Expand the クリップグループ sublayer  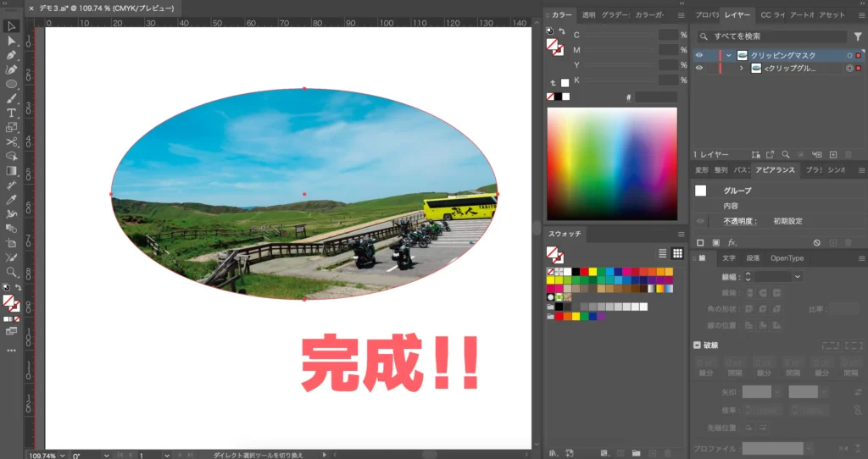click(742, 68)
